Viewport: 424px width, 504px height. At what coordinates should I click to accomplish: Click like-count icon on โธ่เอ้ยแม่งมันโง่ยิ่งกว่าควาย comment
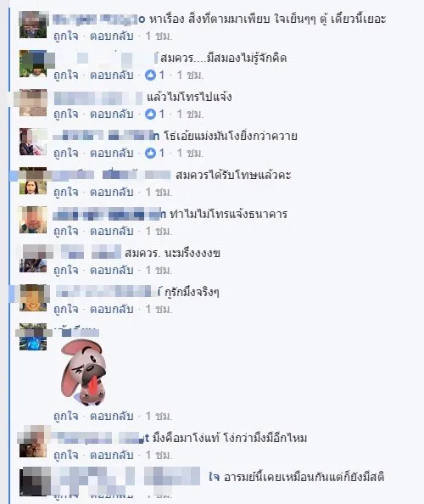pyautogui.click(x=150, y=153)
